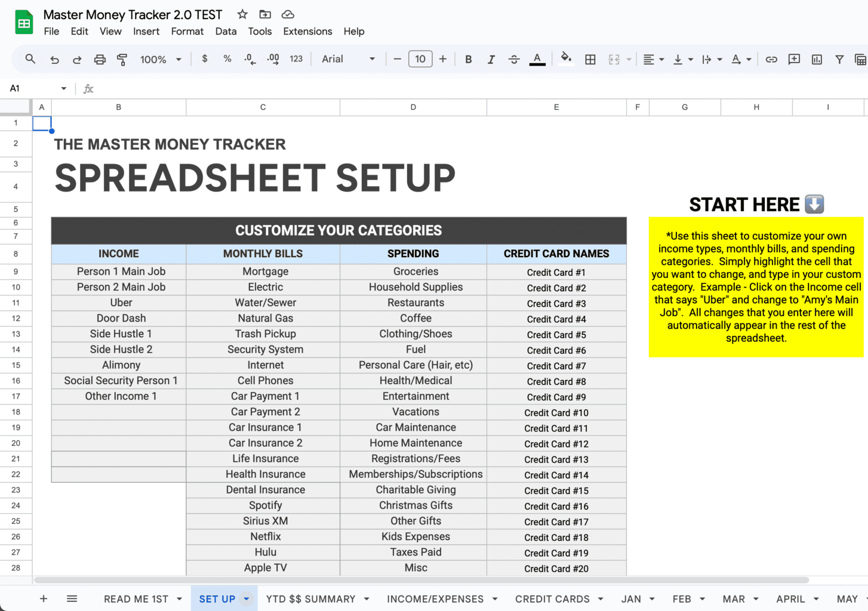868x611 pixels.
Task: Select the paint format tool
Action: click(x=122, y=59)
